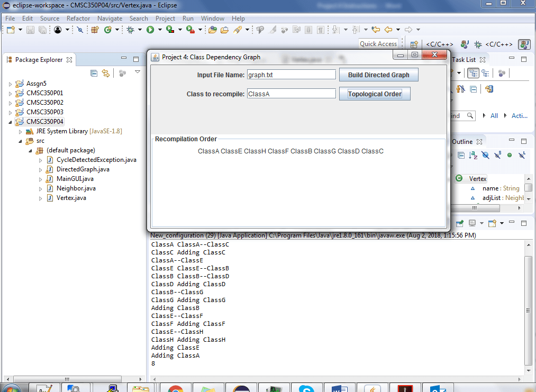Click the Debug bug icon in toolbar

pyautogui.click(x=130, y=30)
